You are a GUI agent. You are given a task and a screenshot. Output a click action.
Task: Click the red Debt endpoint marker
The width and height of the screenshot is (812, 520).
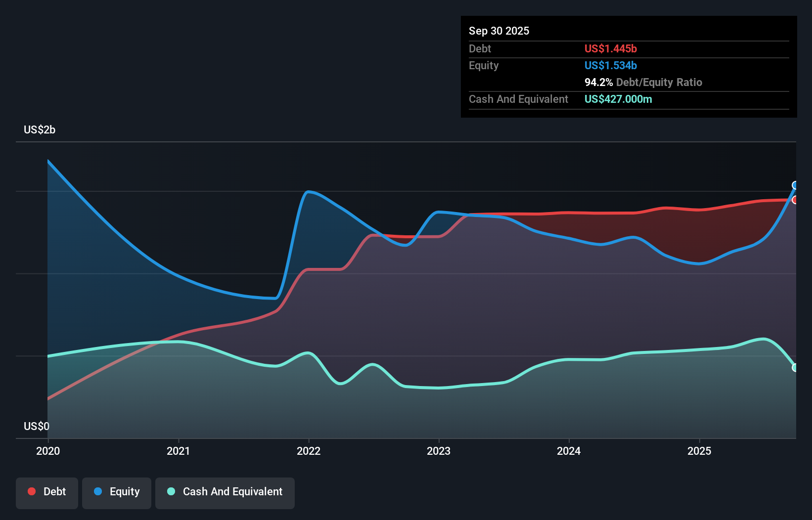[795, 200]
